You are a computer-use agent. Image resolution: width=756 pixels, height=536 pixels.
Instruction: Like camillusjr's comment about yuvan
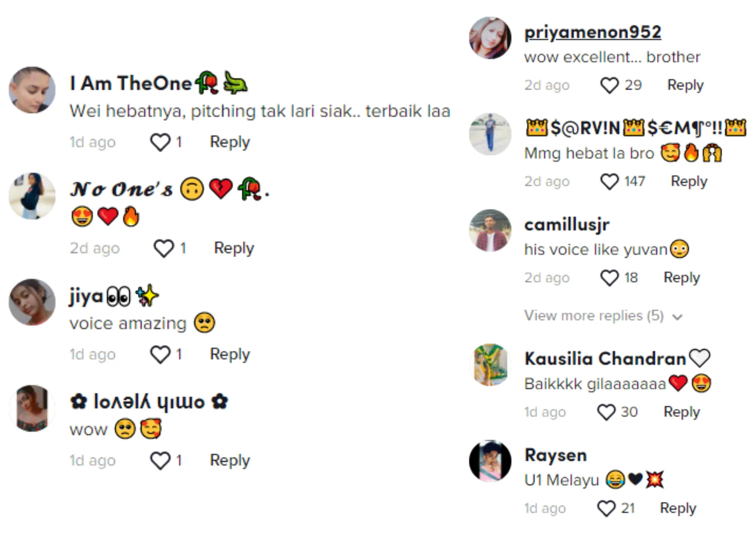609,278
